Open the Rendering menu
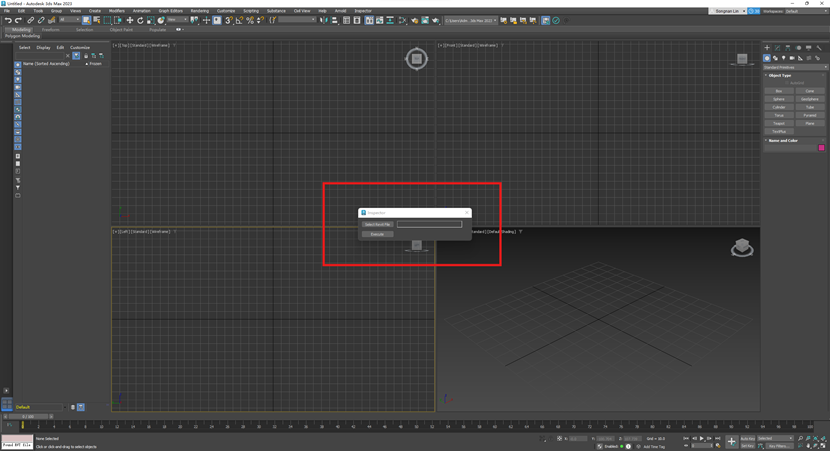Viewport: 830px width, 451px height. click(200, 11)
